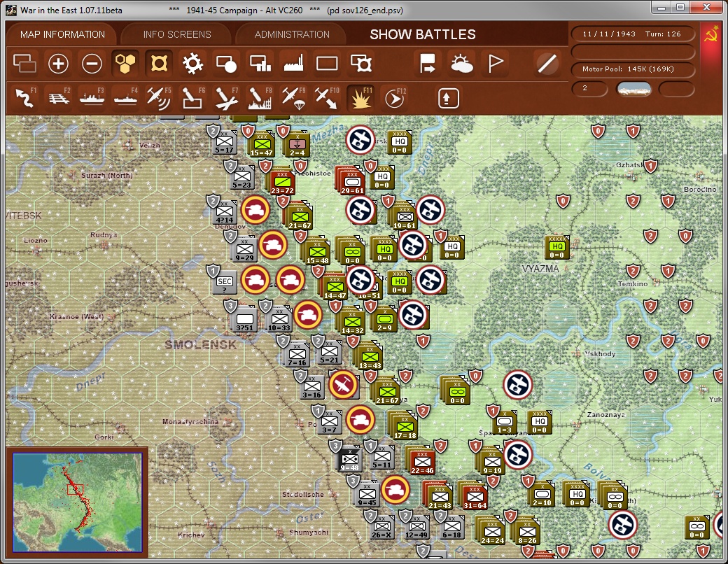Click the flag with arrow icon
Viewport: 728px width, 564px height.
pyautogui.click(x=428, y=64)
